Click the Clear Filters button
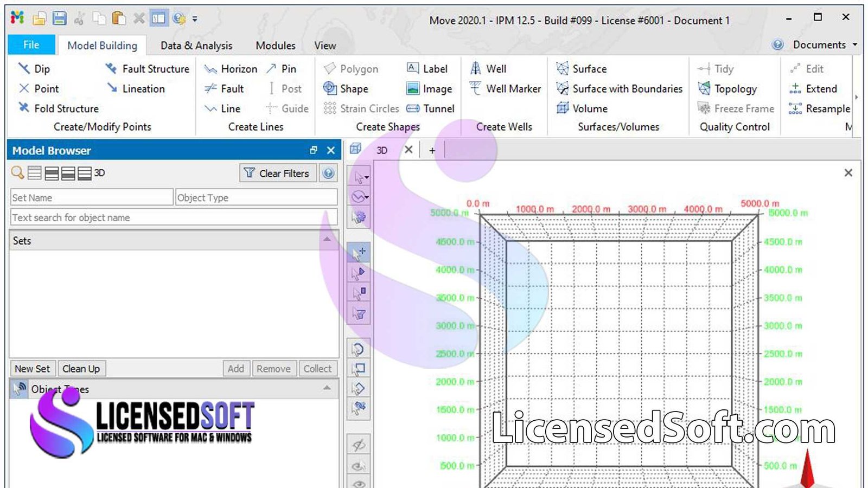The height and width of the screenshot is (488, 868). (278, 173)
